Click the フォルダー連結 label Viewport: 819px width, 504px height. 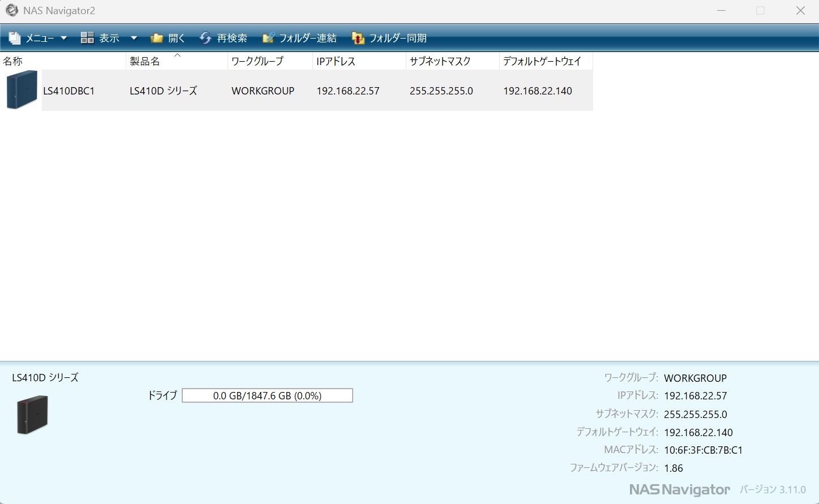pos(308,38)
